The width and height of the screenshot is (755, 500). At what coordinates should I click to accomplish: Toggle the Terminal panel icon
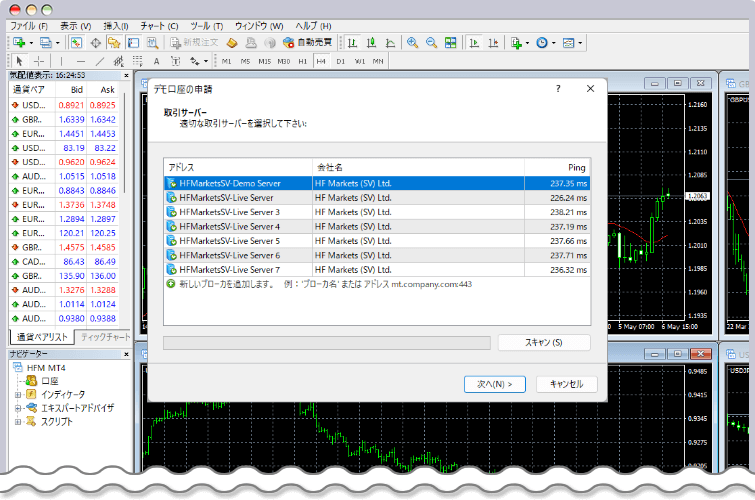tap(133, 43)
